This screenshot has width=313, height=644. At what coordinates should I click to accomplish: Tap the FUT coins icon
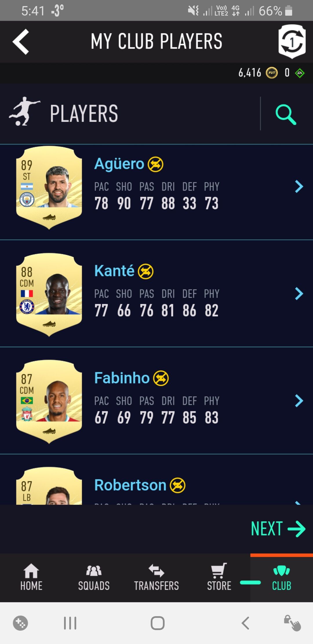click(x=272, y=73)
